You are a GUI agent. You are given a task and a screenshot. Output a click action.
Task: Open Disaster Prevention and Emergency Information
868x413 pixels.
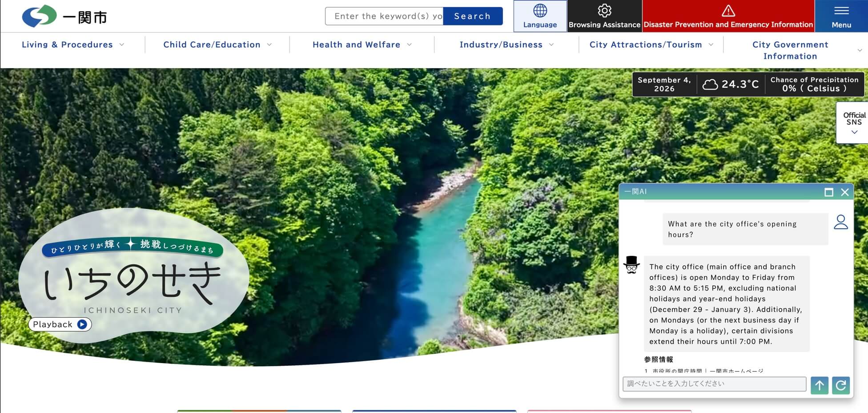click(728, 16)
